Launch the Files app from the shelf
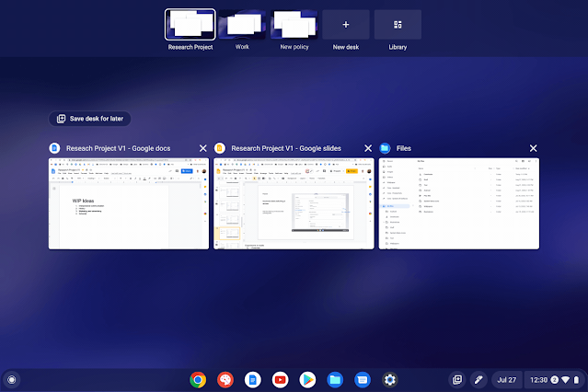 tap(335, 380)
